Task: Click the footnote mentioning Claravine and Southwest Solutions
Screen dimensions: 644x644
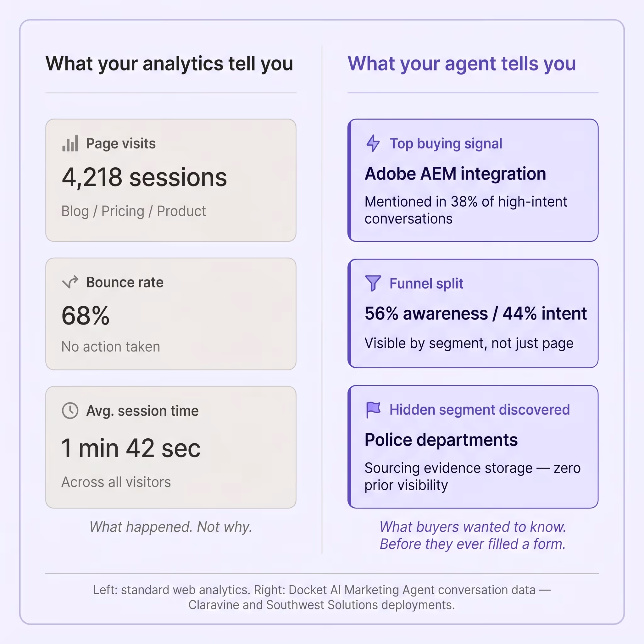Action: coord(322,597)
